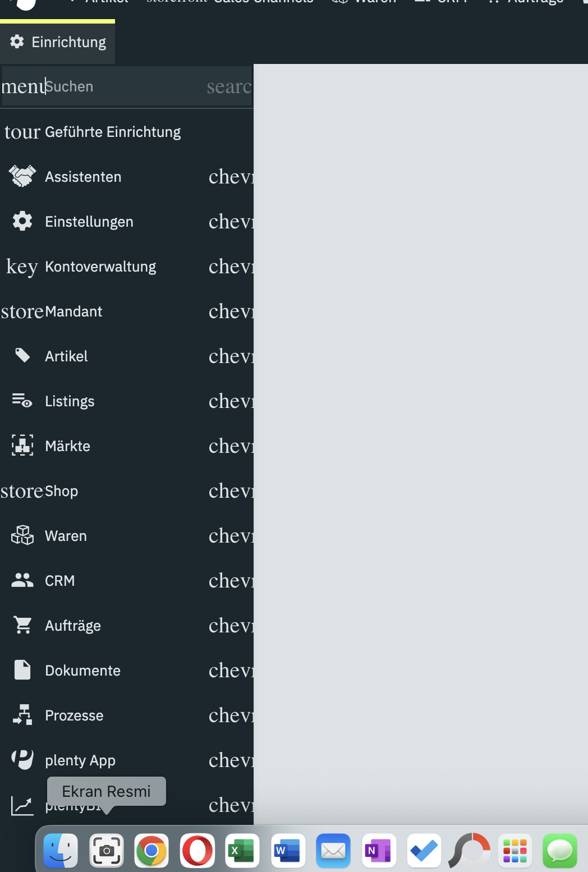Click the Prozesse flowchart icon
The image size is (588, 872).
(x=22, y=715)
